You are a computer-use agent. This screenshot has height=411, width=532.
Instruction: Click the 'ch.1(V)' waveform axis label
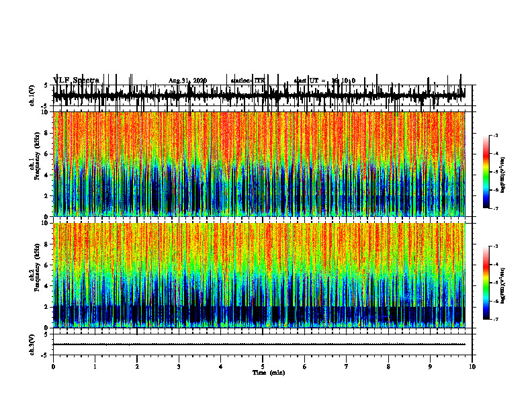click(x=32, y=95)
